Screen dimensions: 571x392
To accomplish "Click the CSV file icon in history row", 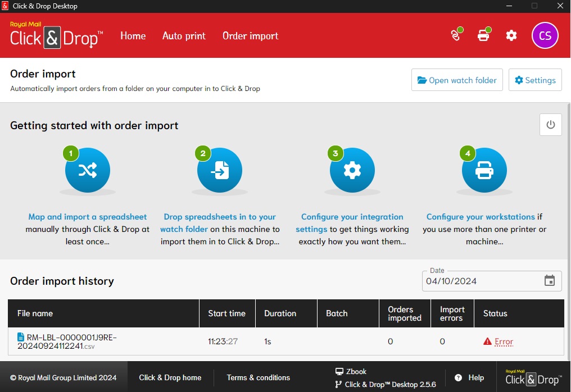I will pos(21,337).
